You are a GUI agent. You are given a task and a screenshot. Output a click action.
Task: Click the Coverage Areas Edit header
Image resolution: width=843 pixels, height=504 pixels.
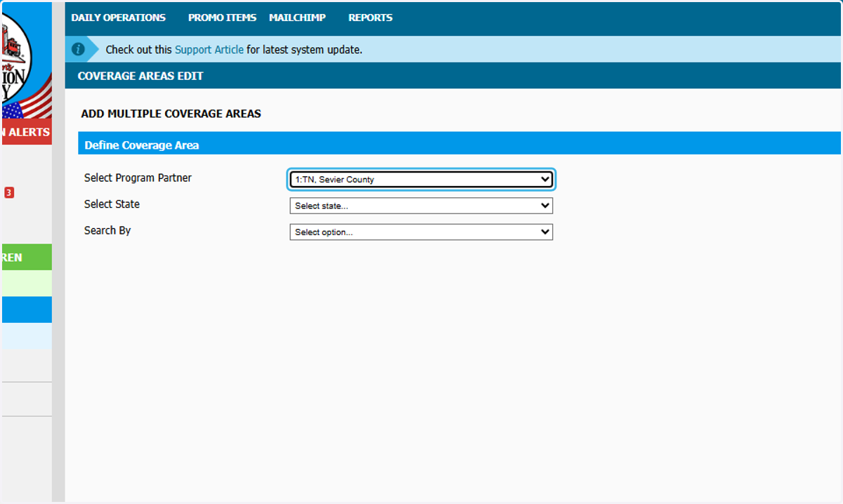click(140, 76)
